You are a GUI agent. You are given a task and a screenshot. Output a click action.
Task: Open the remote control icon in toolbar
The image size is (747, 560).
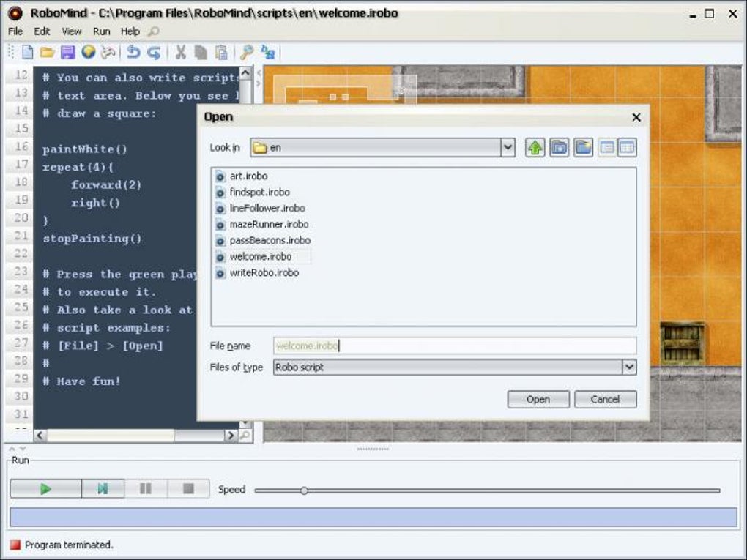click(x=108, y=52)
